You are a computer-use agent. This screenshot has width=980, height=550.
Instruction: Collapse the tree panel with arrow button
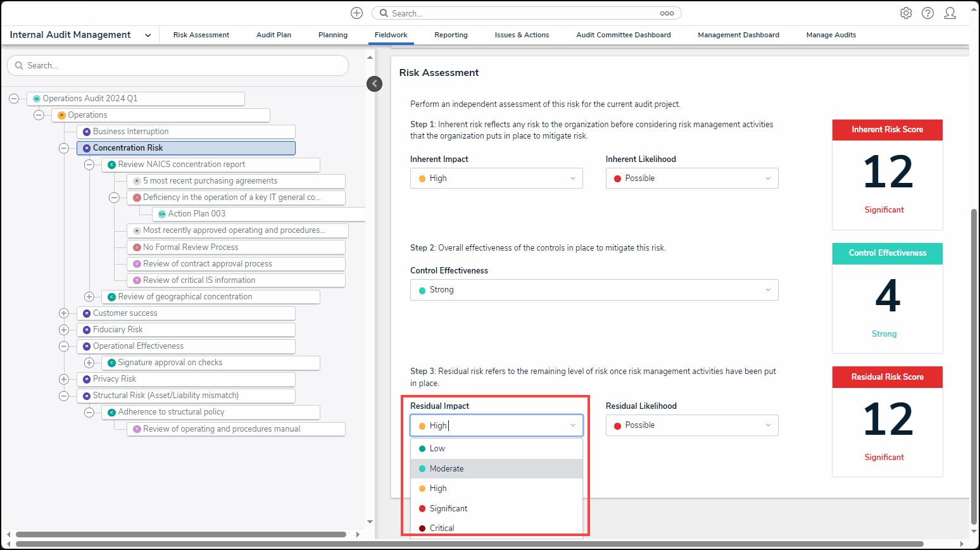pos(375,84)
